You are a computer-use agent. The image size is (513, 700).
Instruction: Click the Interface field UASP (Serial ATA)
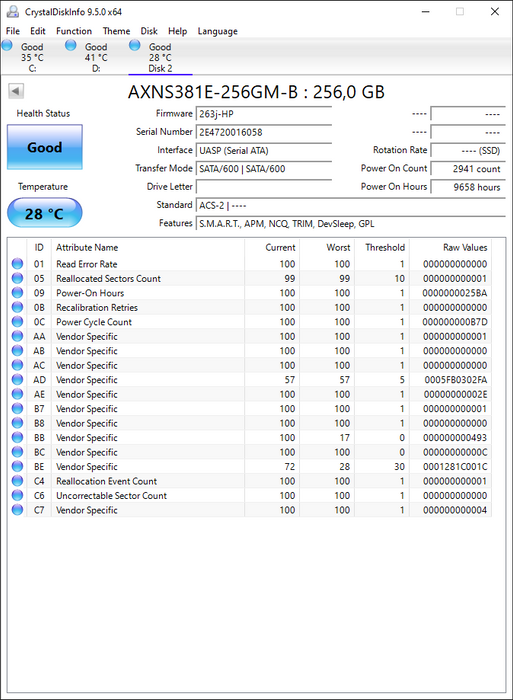[x=264, y=150]
